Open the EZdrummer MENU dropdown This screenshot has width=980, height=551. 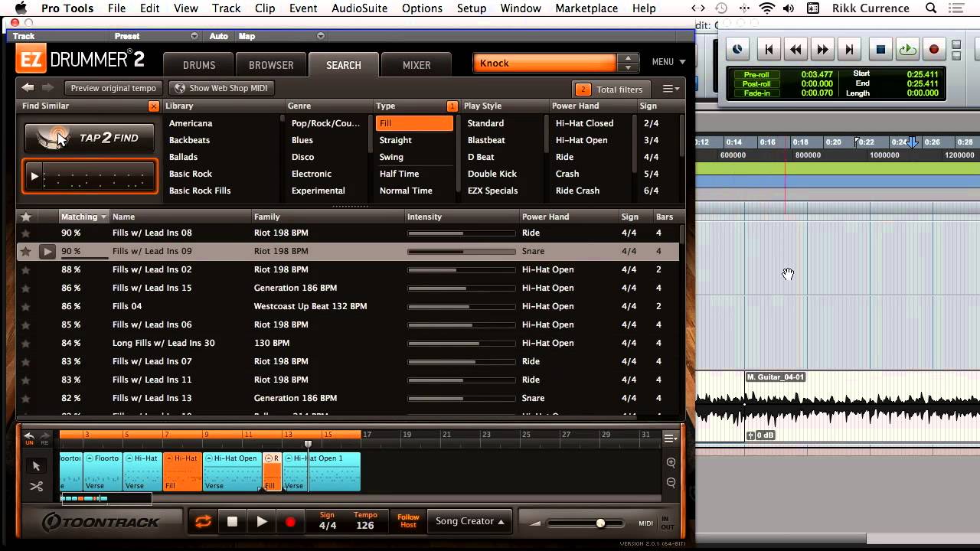[668, 62]
